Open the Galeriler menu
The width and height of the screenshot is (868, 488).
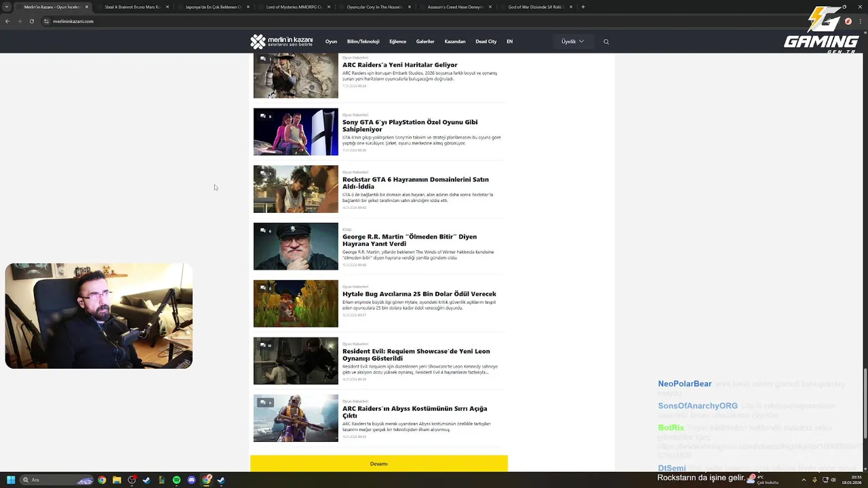pos(425,41)
